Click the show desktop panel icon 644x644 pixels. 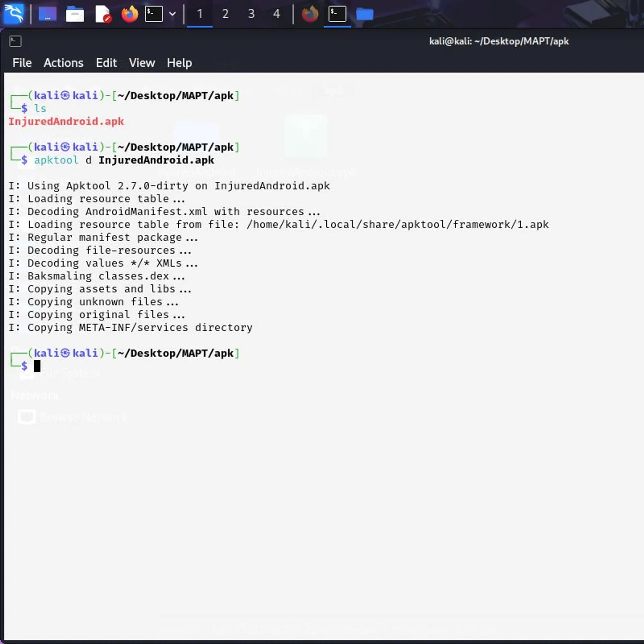[x=48, y=14]
